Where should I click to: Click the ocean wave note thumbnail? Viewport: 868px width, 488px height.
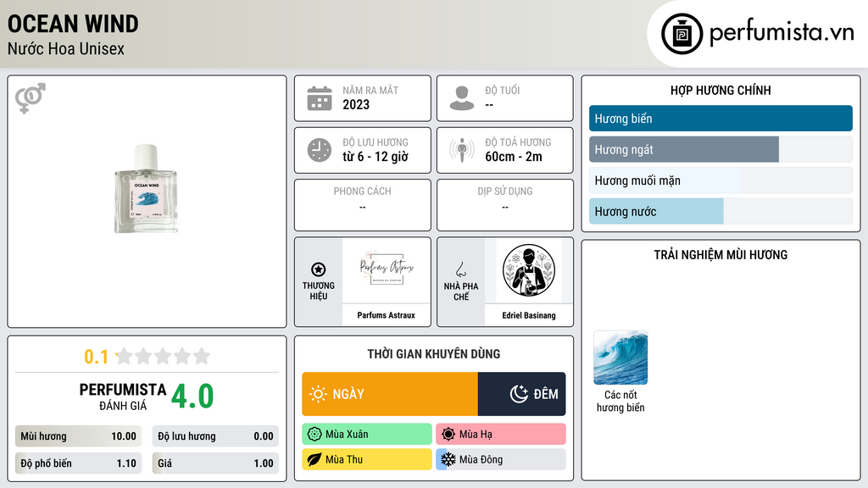[x=620, y=358]
